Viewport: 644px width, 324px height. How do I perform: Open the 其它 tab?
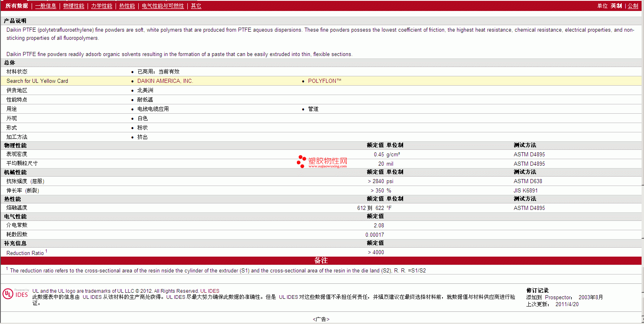click(196, 6)
